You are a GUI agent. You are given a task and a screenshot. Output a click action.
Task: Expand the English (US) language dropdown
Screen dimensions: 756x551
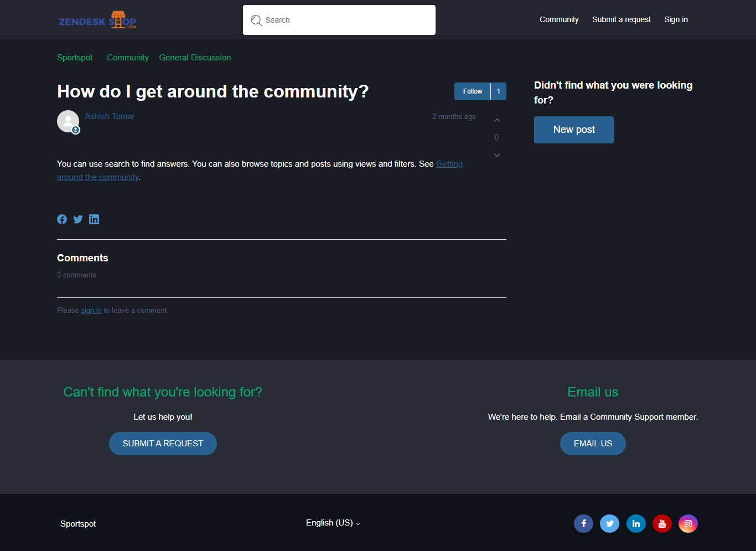coord(333,523)
